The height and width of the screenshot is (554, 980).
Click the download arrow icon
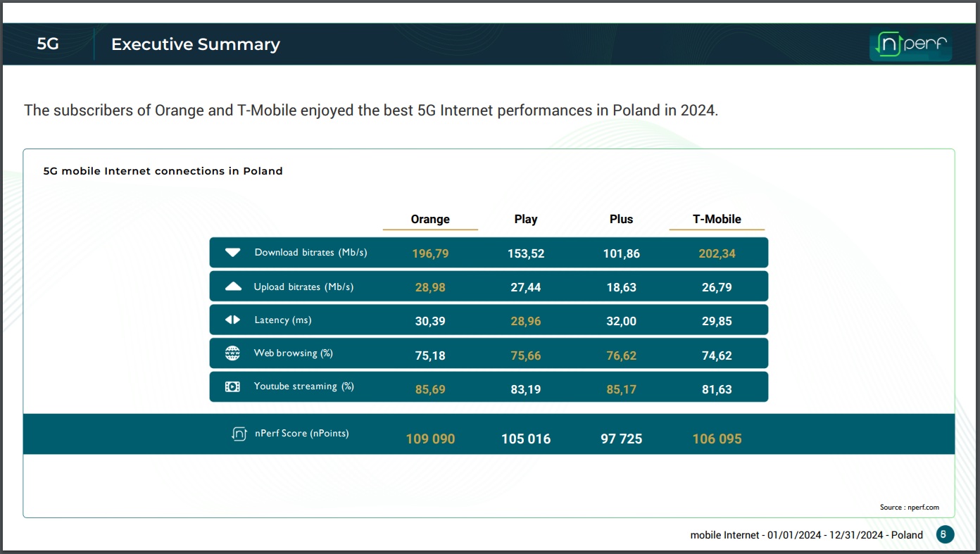click(x=232, y=253)
